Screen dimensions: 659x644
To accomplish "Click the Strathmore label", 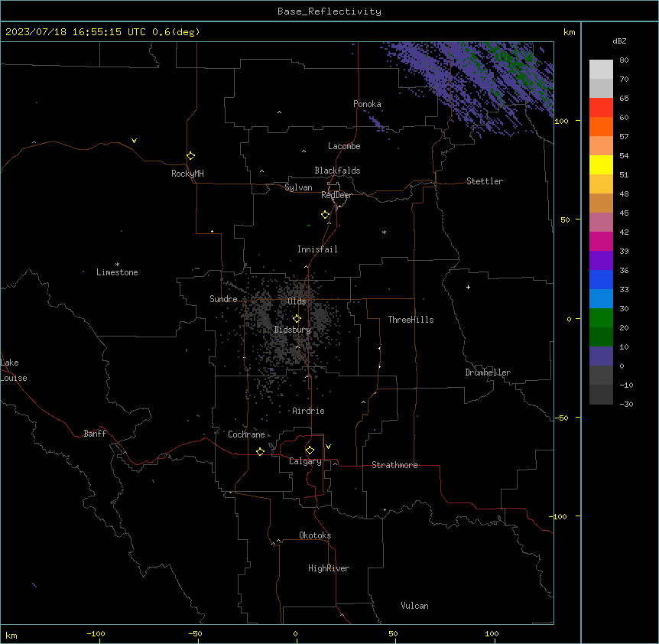I will 394,465.
